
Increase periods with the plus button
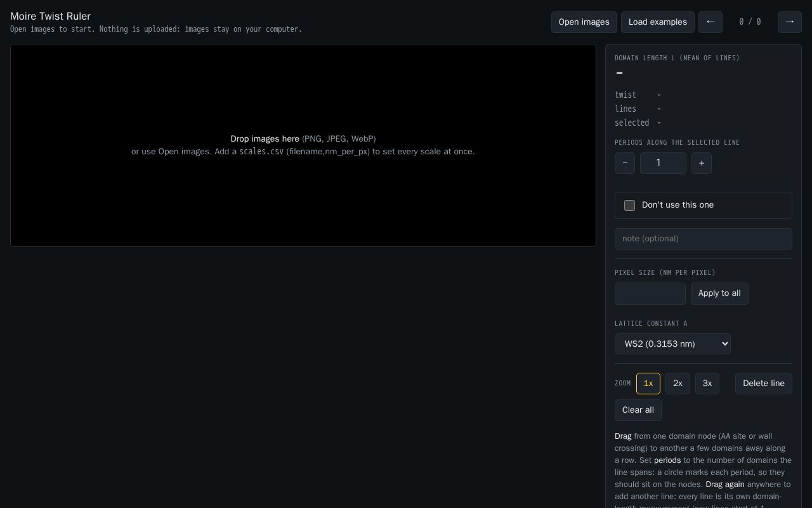click(702, 163)
